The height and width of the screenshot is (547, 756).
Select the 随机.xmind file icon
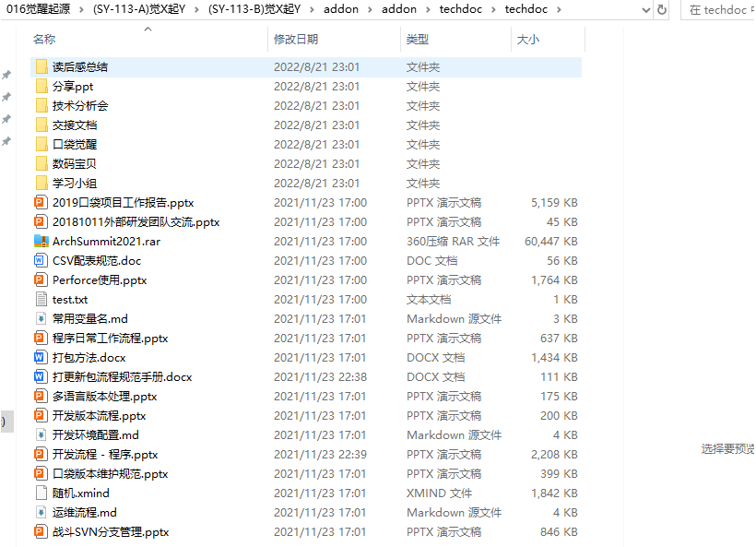tap(41, 493)
